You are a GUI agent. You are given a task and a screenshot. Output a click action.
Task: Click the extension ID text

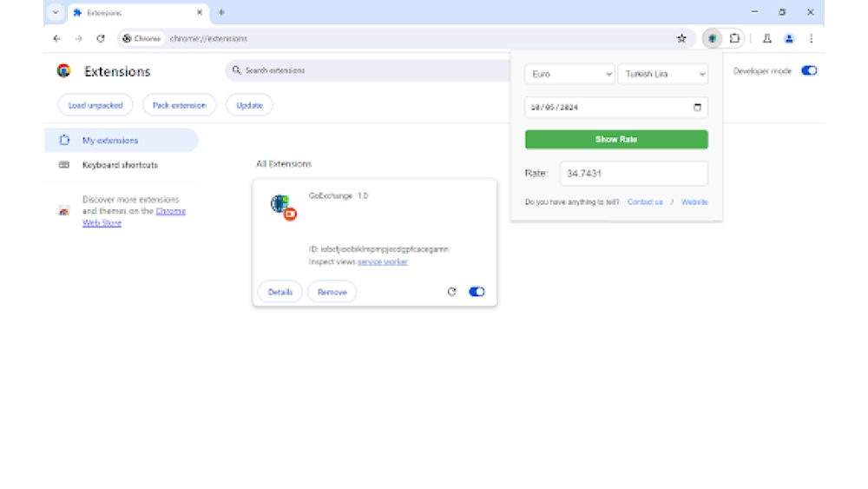click(x=378, y=249)
